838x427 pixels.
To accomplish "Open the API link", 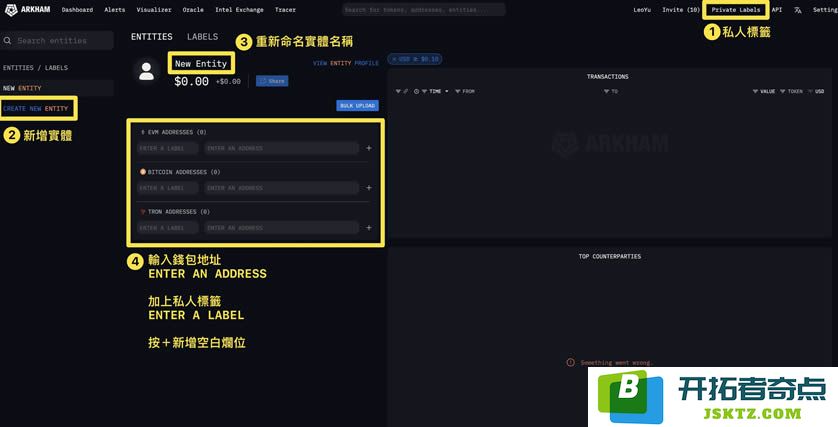I will pos(777,10).
